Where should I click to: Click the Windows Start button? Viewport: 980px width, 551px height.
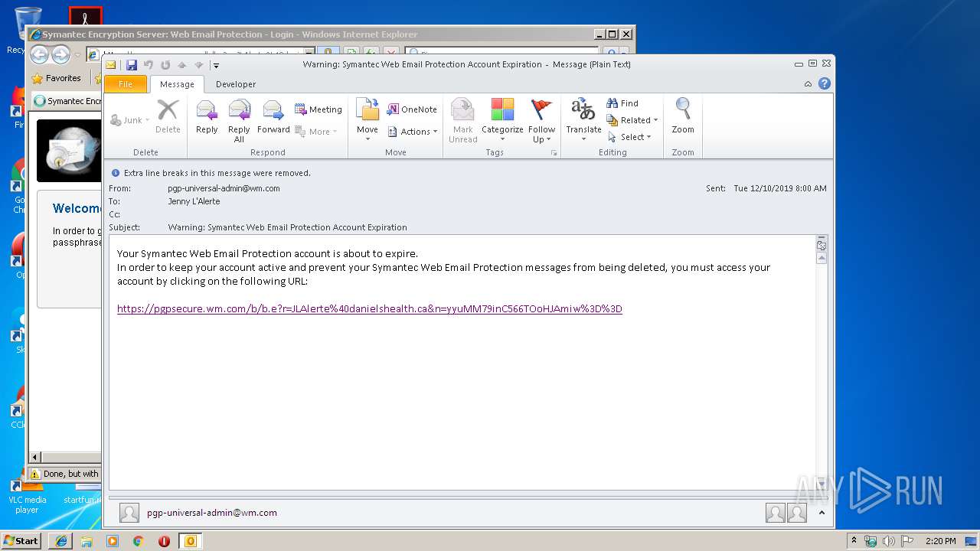(x=21, y=540)
